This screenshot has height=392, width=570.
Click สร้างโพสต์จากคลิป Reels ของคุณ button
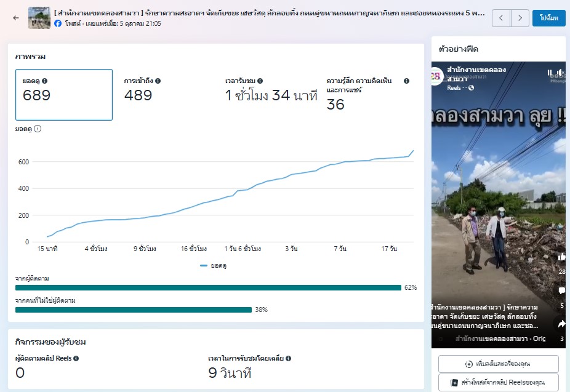point(499,382)
